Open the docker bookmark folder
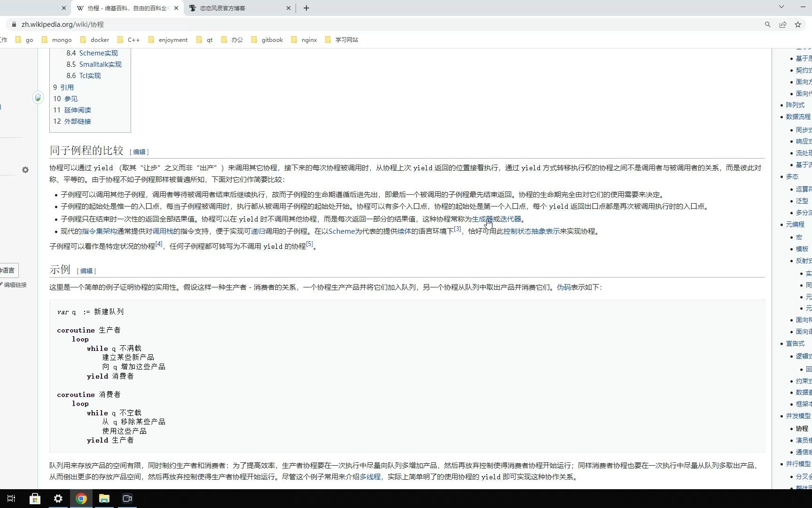 [x=95, y=40]
